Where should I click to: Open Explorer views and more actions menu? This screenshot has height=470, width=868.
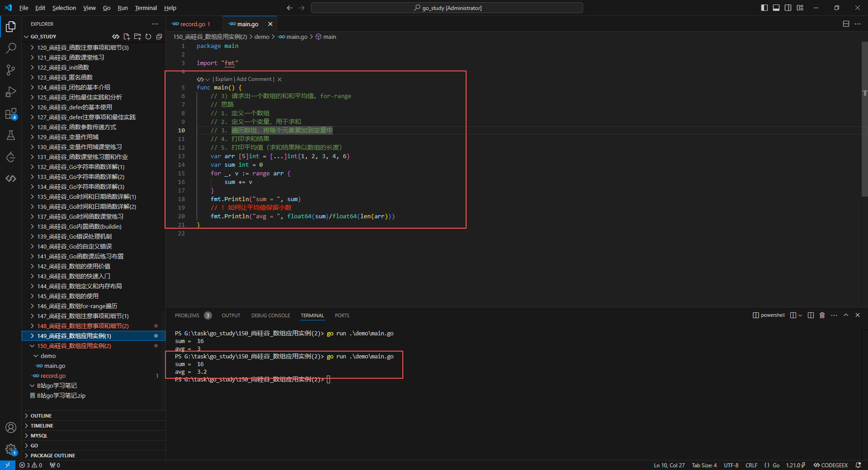[x=155, y=24]
